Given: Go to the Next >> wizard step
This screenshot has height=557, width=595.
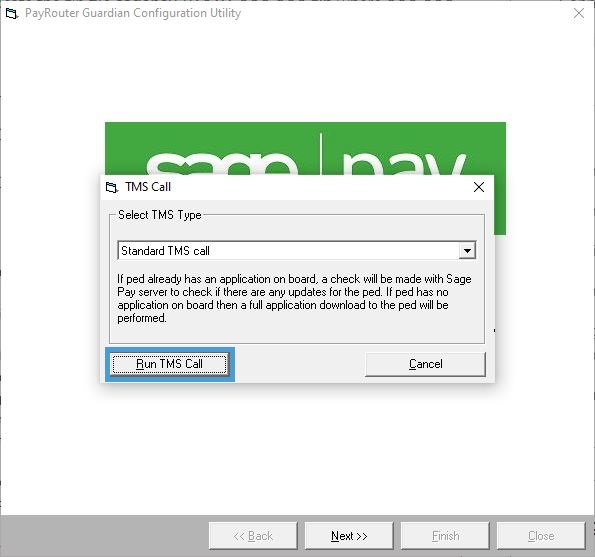Looking at the screenshot, I should pyautogui.click(x=349, y=536).
